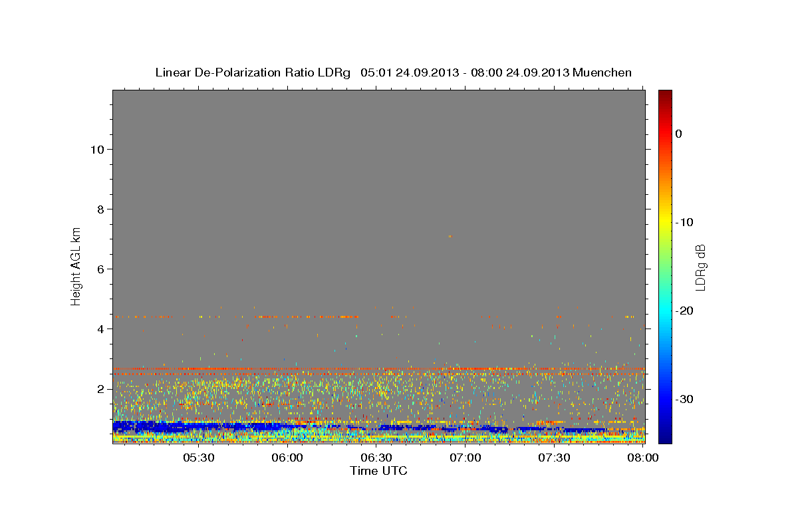Click the "Time UTC" axis label
The image size is (798, 532).
pyautogui.click(x=378, y=471)
